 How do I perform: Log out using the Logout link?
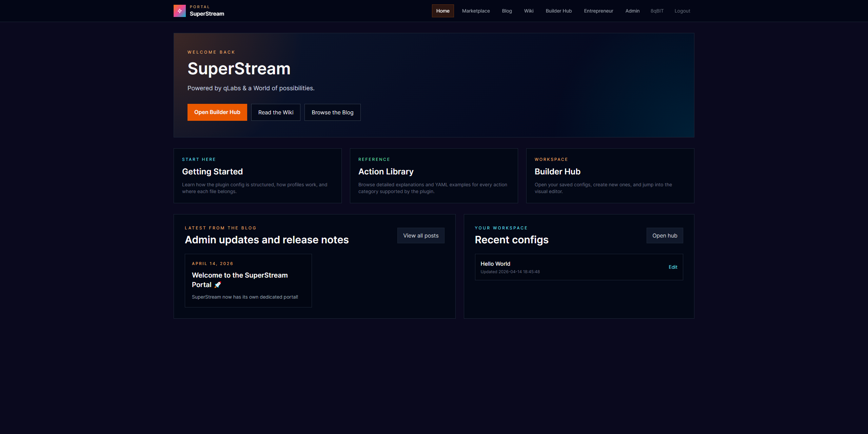(682, 11)
